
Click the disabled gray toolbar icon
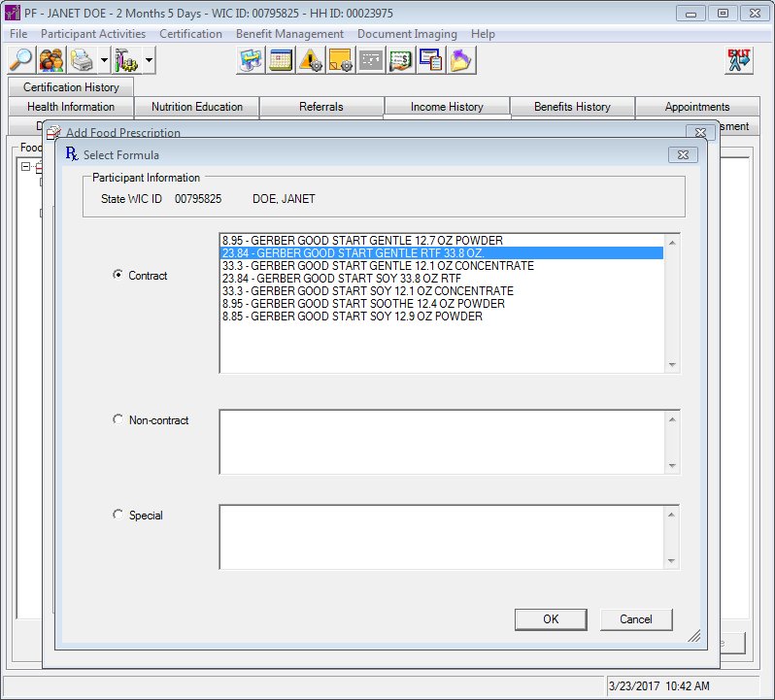(x=371, y=60)
